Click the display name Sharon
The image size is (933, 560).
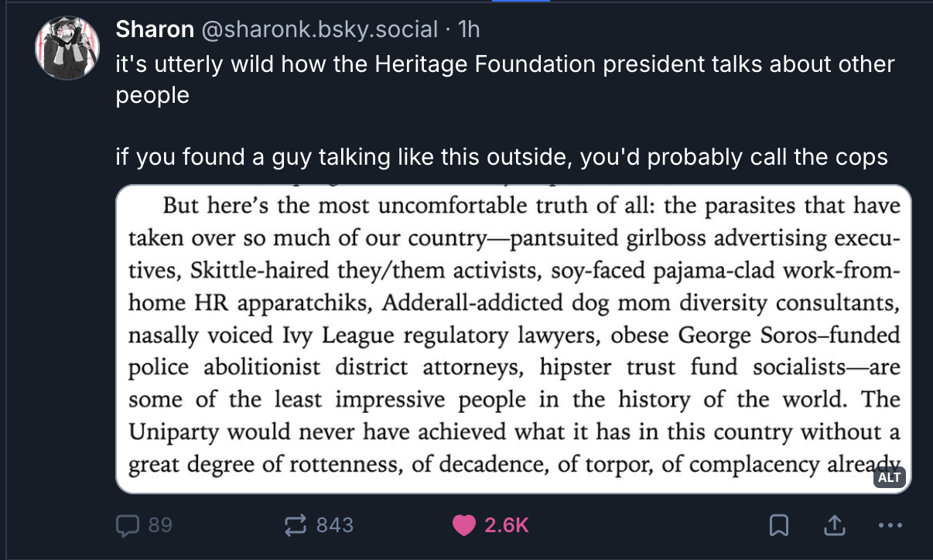point(155,29)
